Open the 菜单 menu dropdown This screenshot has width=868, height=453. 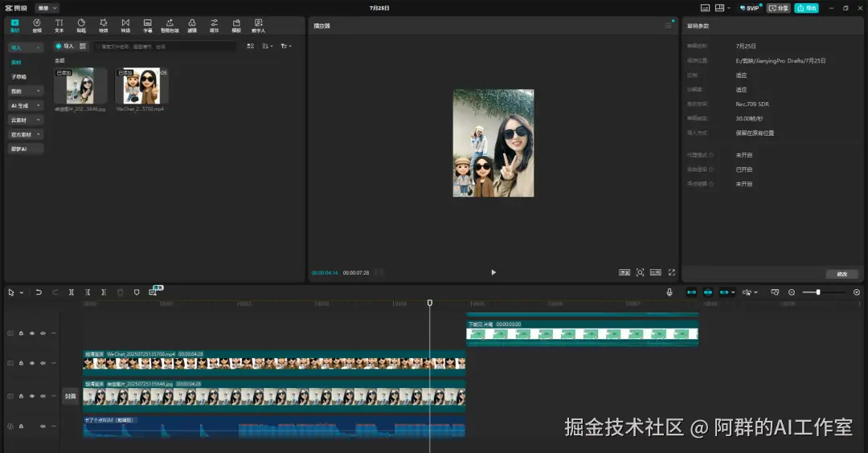[x=47, y=8]
